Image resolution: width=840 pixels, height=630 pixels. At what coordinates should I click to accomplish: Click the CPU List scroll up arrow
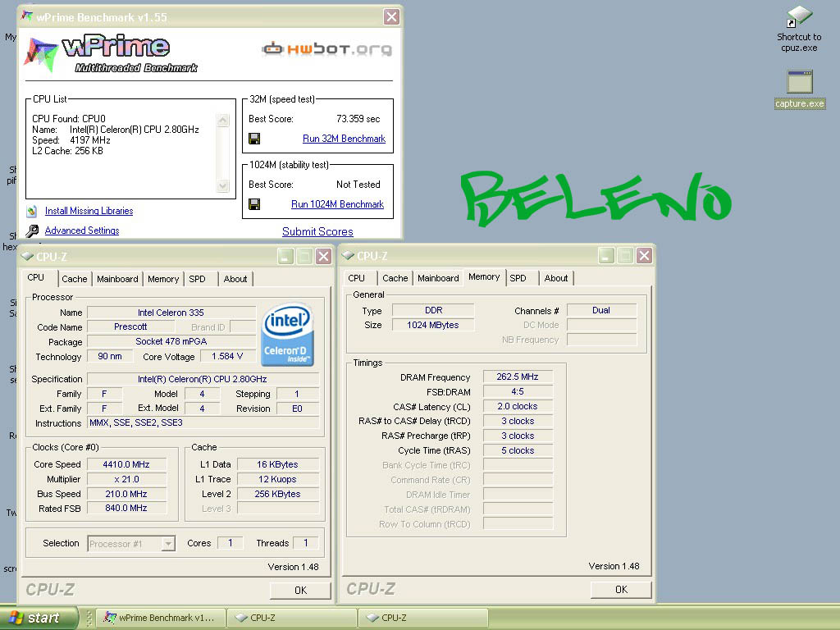click(x=223, y=120)
